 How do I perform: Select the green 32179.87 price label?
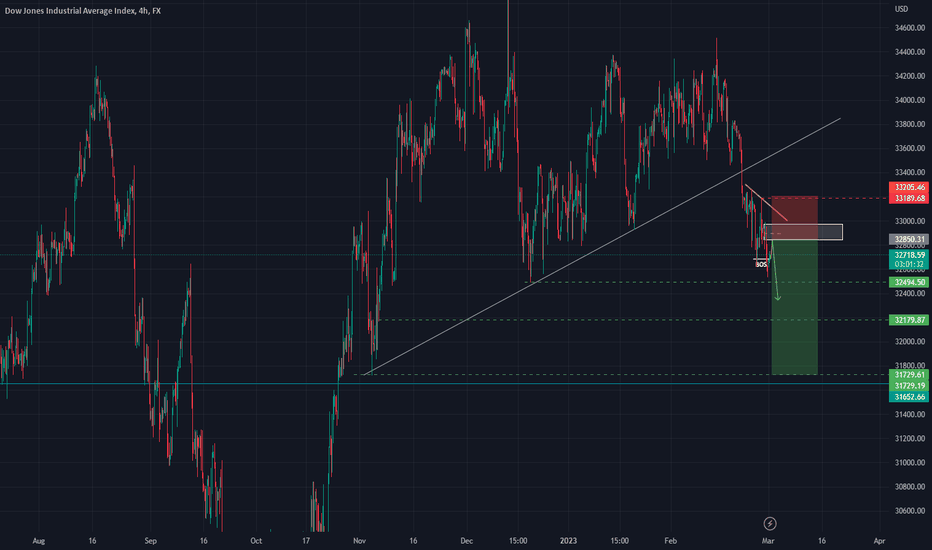[909, 320]
